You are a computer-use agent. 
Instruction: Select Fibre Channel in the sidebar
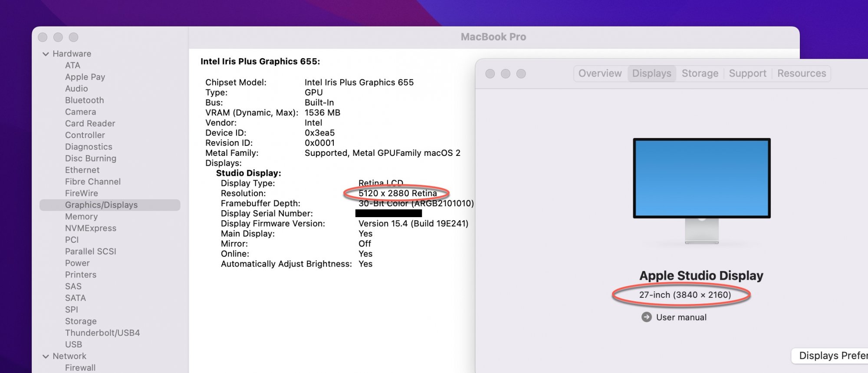tap(93, 182)
